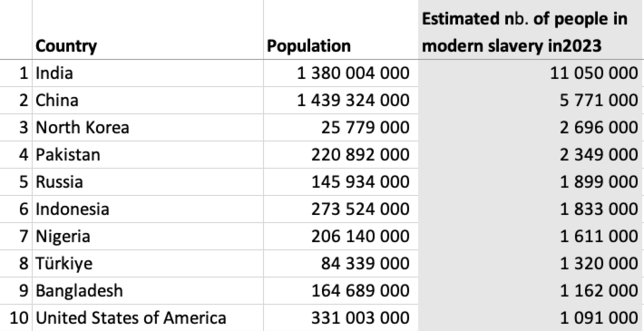Select the Country header cell
Screen dimensions: 644x331
click(x=148, y=30)
